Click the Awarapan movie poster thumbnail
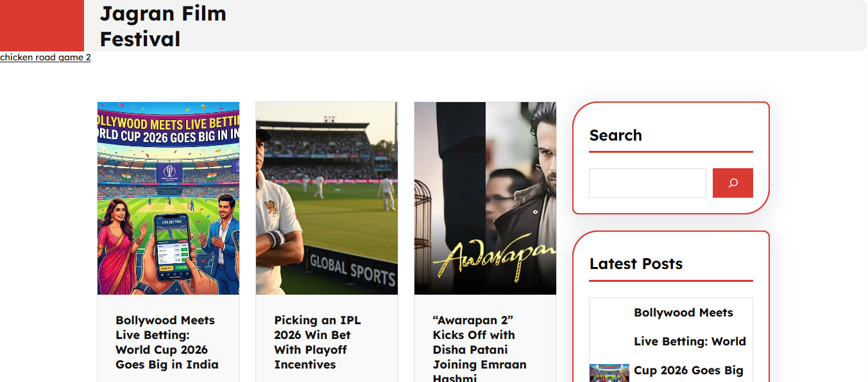This screenshot has height=382, width=868. pyautogui.click(x=485, y=198)
